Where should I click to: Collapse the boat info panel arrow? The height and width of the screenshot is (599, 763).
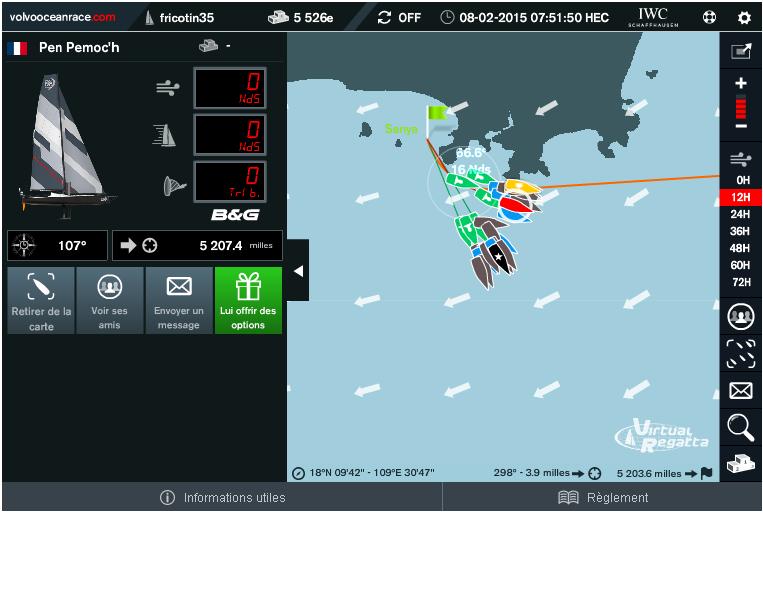[x=298, y=271]
